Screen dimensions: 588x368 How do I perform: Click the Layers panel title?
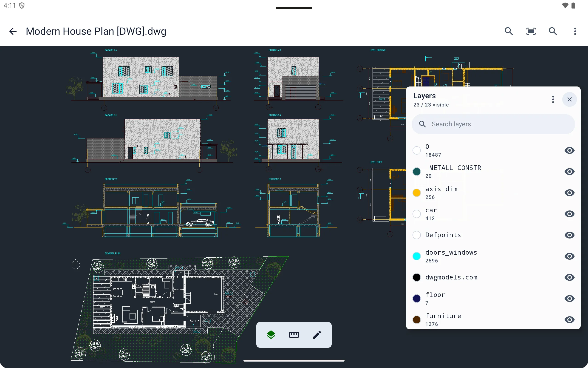click(424, 96)
